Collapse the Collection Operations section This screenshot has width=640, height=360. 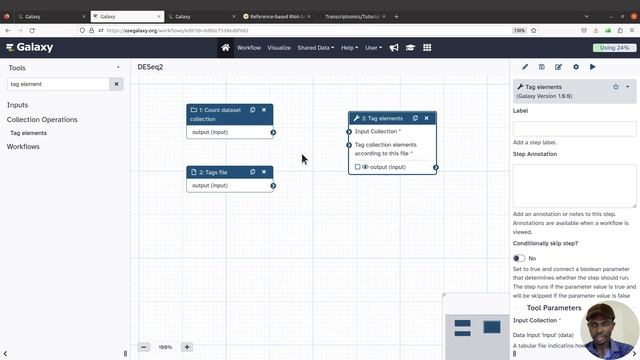tap(42, 120)
